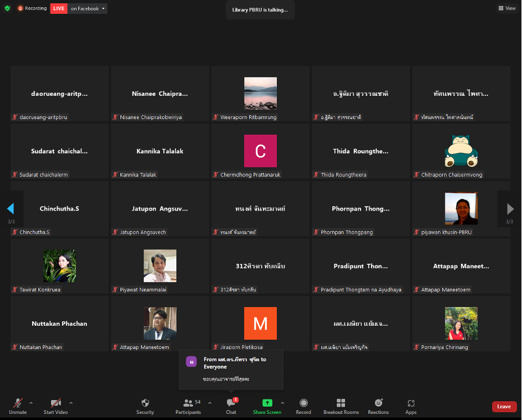The width and height of the screenshot is (522, 420).
Task: Expand audio options arrow beside Unmute
Action: (31, 403)
